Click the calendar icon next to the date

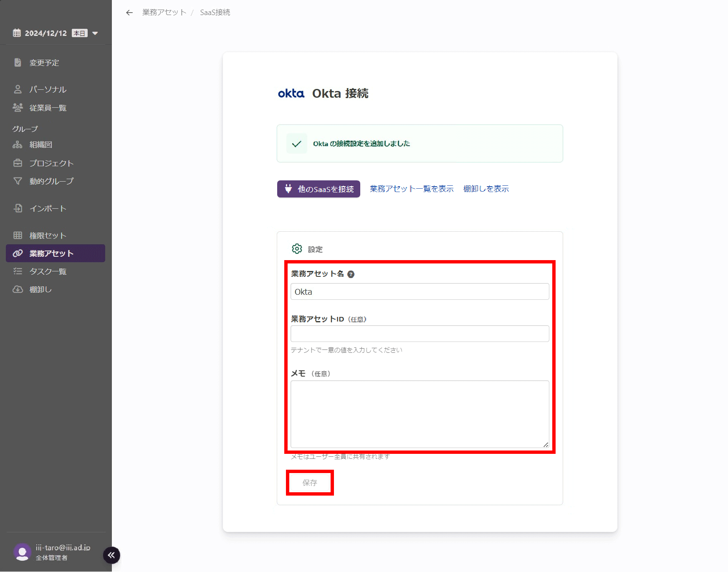pyautogui.click(x=17, y=33)
